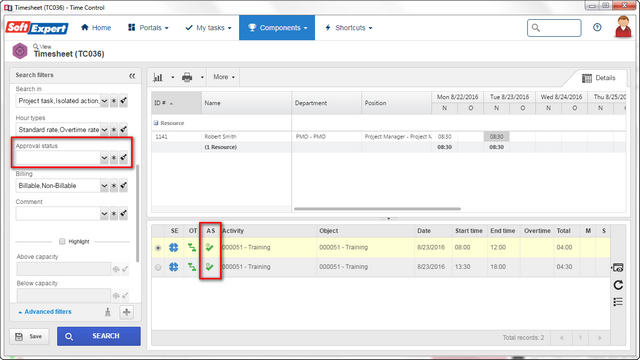This screenshot has height=360, width=640.
Task: Select the 13:30 Training row radio button
Action: pos(158,267)
